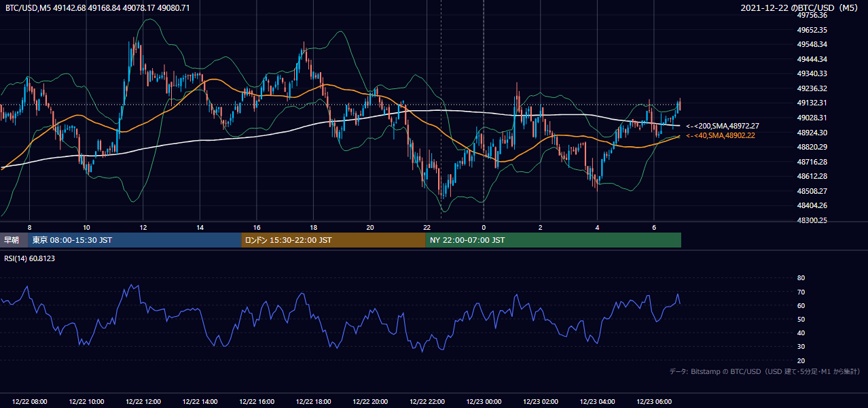Click the 12/23 02:00 time label
868x408 pixels.
click(x=541, y=402)
